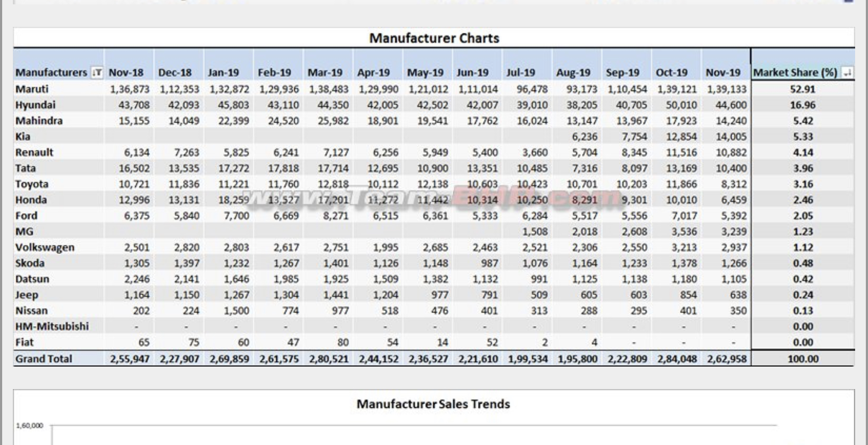Select total market share 100.00
This screenshot has height=445, width=868.
(803, 359)
